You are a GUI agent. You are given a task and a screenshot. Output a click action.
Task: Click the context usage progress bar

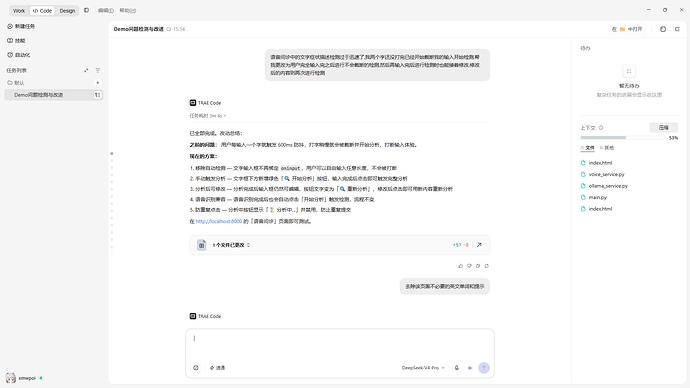[623, 138]
